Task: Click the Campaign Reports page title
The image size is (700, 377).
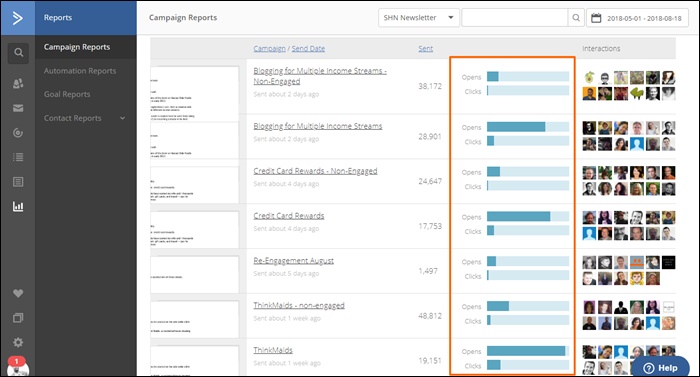Action: click(x=183, y=18)
